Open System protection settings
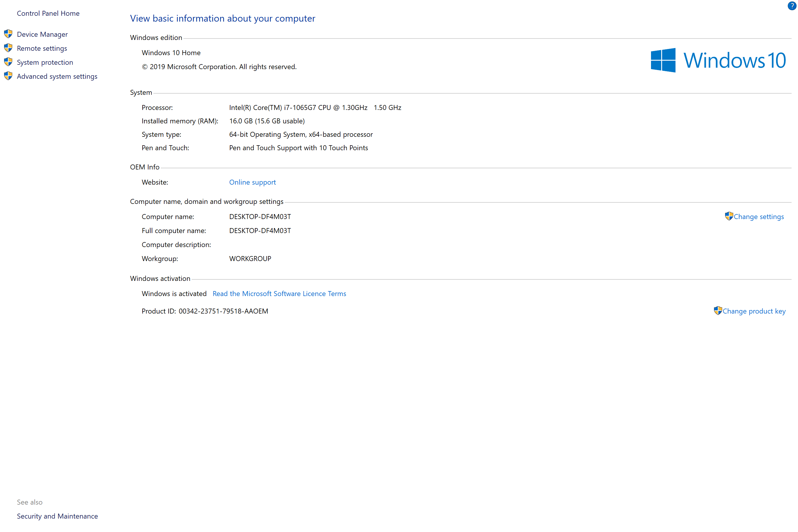This screenshot has width=798, height=532. pyautogui.click(x=45, y=62)
